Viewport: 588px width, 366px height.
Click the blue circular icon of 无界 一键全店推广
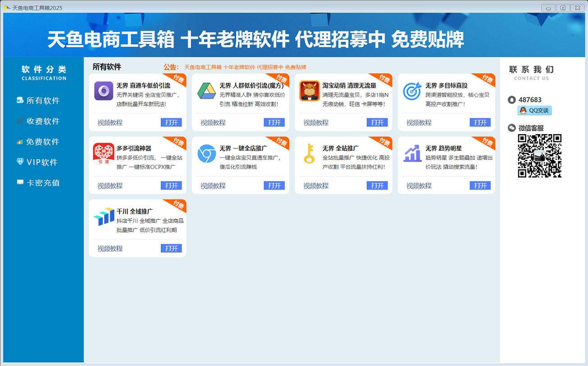pos(206,154)
